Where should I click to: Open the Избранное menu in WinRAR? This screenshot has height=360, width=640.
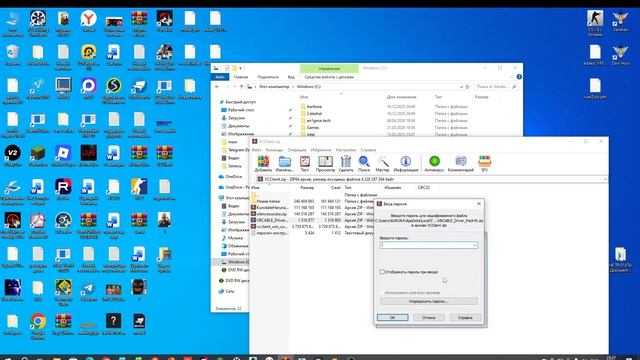(321, 150)
